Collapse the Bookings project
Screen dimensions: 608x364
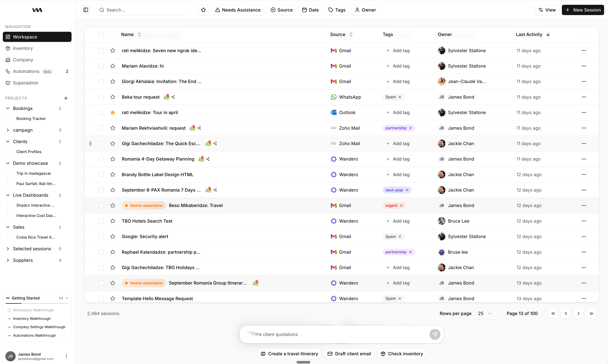coord(8,108)
